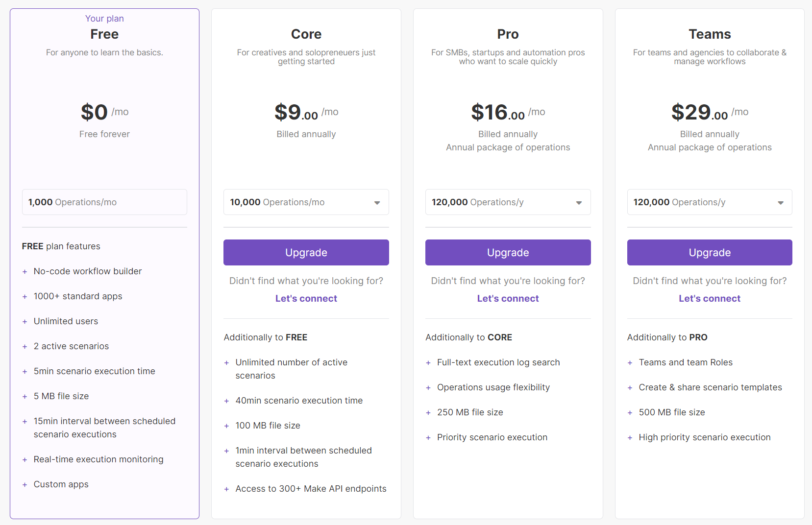Click plus icon next to Unlimited users
This screenshot has height=525, width=812.
25,322
